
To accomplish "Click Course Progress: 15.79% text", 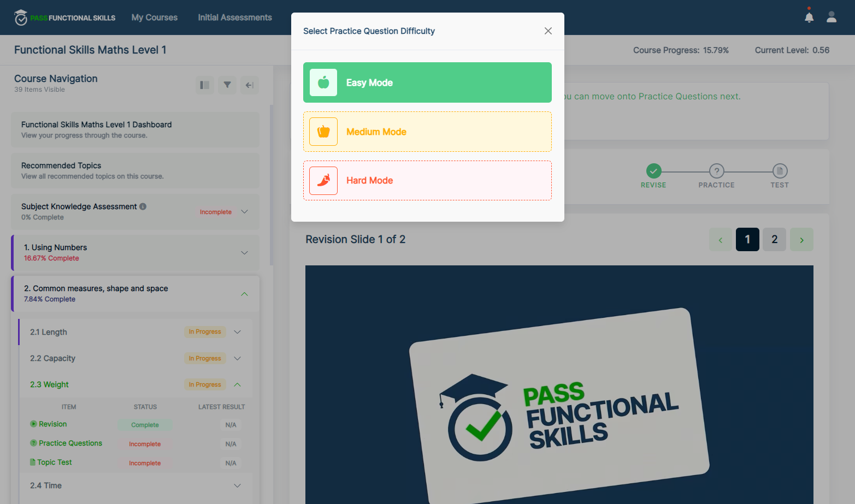I will point(681,50).
